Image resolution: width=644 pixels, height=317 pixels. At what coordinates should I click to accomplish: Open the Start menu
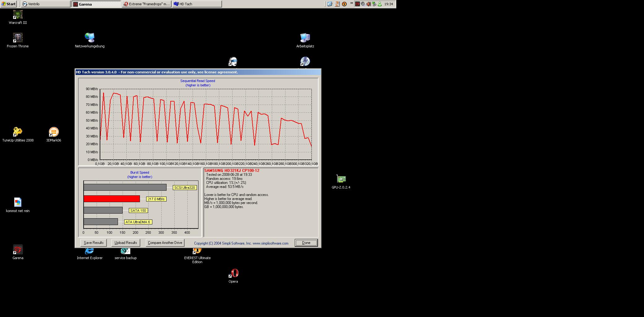pyautogui.click(x=8, y=4)
